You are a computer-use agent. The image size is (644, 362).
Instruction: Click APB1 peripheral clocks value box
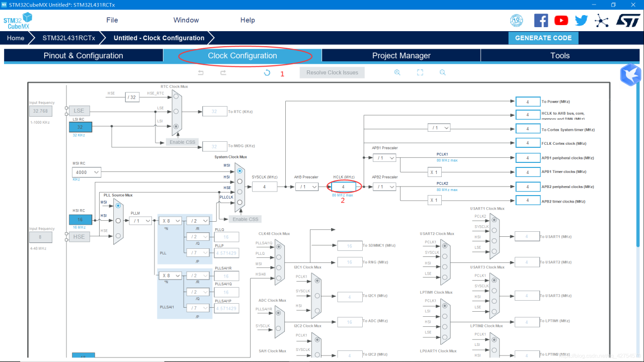point(528,158)
